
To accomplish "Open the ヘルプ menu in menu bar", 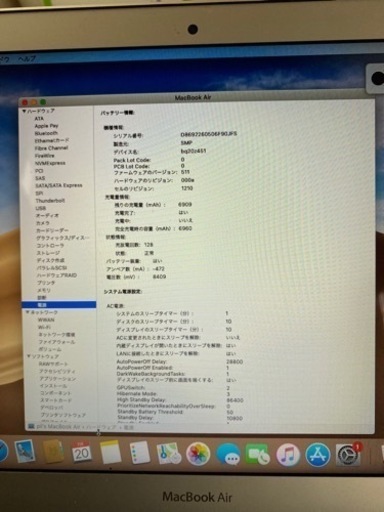I will click(27, 59).
